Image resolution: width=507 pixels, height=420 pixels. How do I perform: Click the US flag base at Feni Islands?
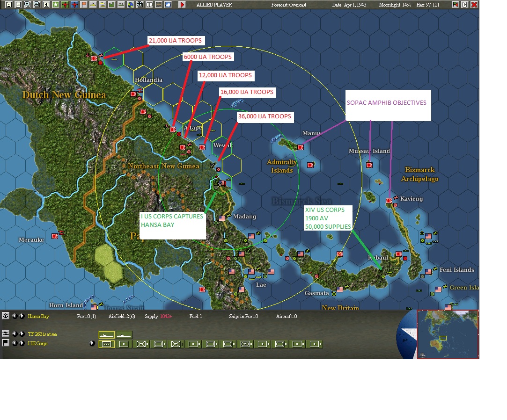coord(428,272)
